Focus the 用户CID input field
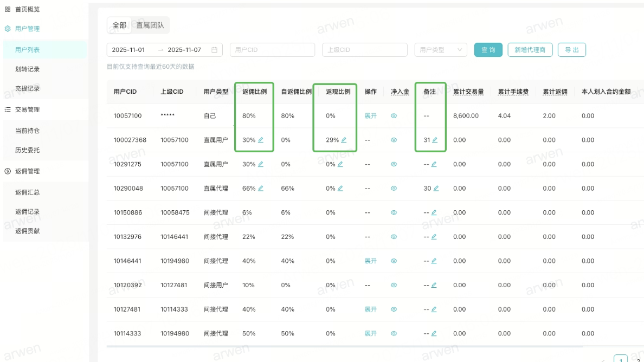The width and height of the screenshot is (644, 362). click(272, 50)
